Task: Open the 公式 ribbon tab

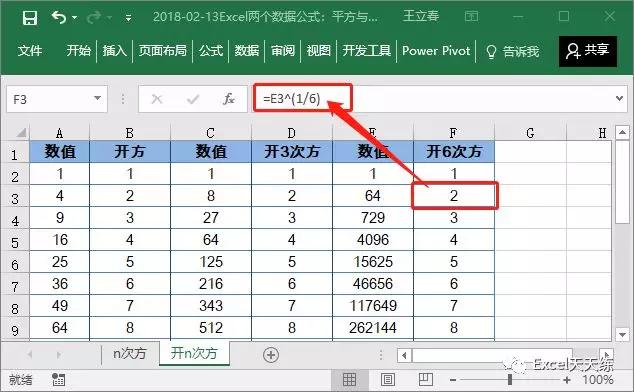Action: (x=211, y=51)
